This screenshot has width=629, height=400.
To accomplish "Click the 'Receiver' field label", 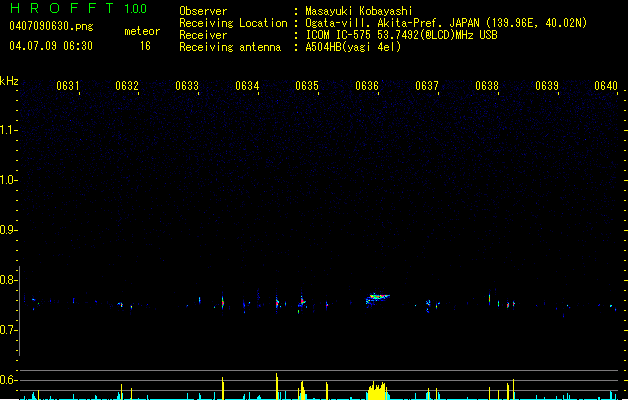I will [203, 35].
